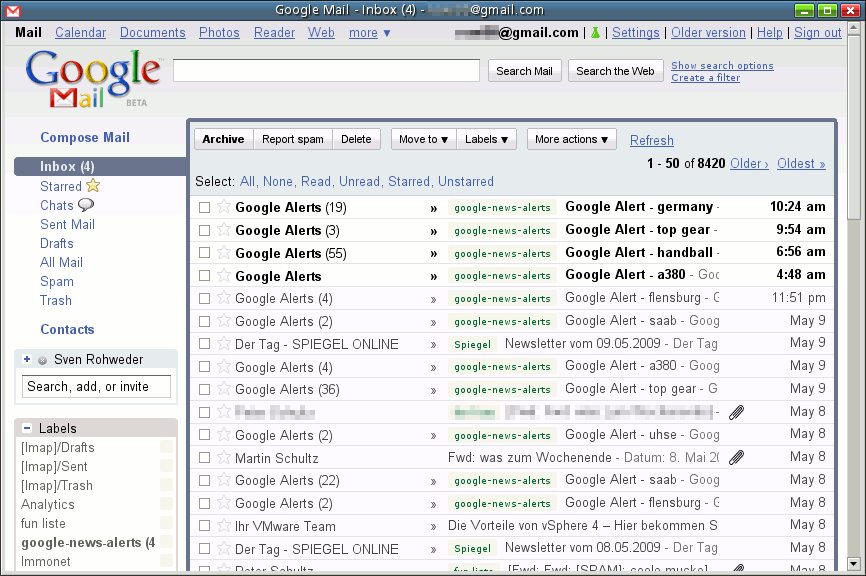This screenshot has height=576, width=866.
Task: Click color swatch next to Analytics label
Action: (166, 505)
